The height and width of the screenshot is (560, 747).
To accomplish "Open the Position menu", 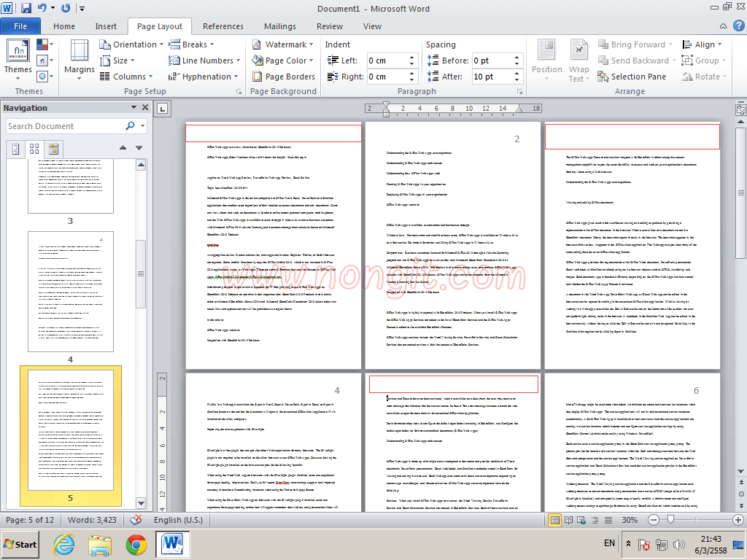I will (546, 60).
